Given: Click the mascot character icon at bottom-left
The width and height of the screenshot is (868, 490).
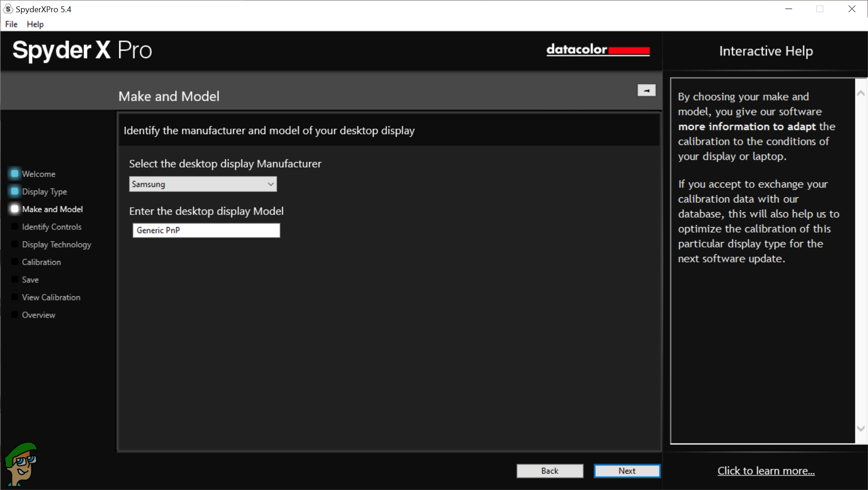Looking at the screenshot, I should tap(21, 464).
